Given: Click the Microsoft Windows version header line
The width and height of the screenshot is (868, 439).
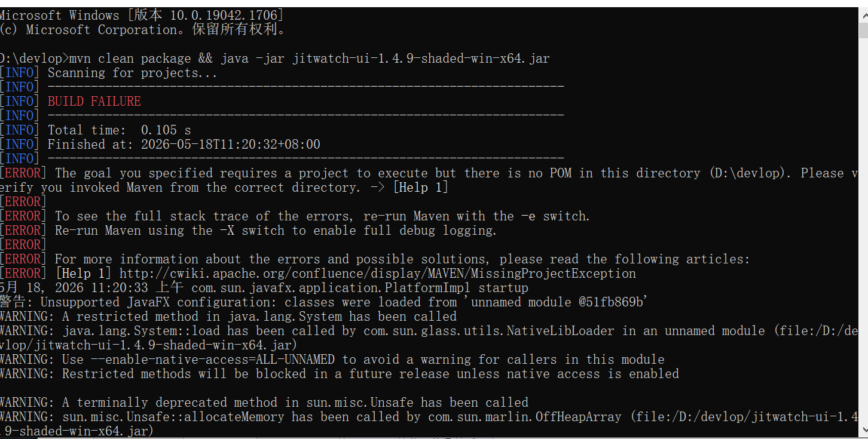Looking at the screenshot, I should click(142, 16).
